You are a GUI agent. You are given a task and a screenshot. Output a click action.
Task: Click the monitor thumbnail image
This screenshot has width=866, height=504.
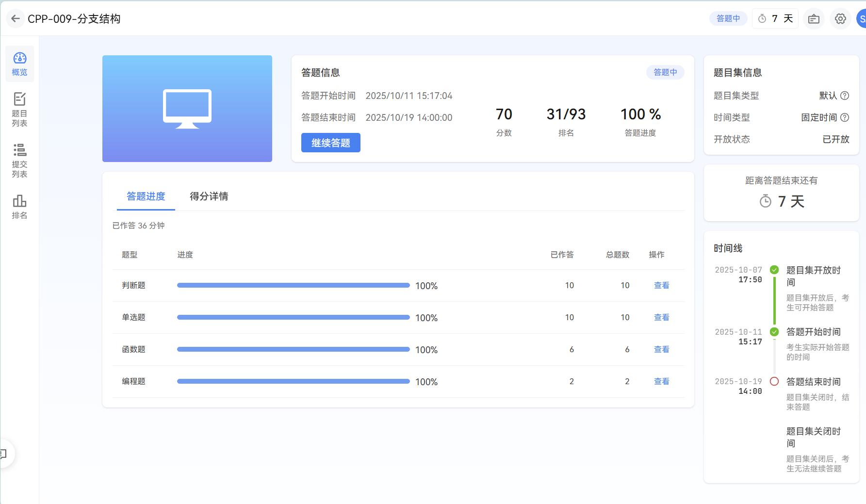187,109
